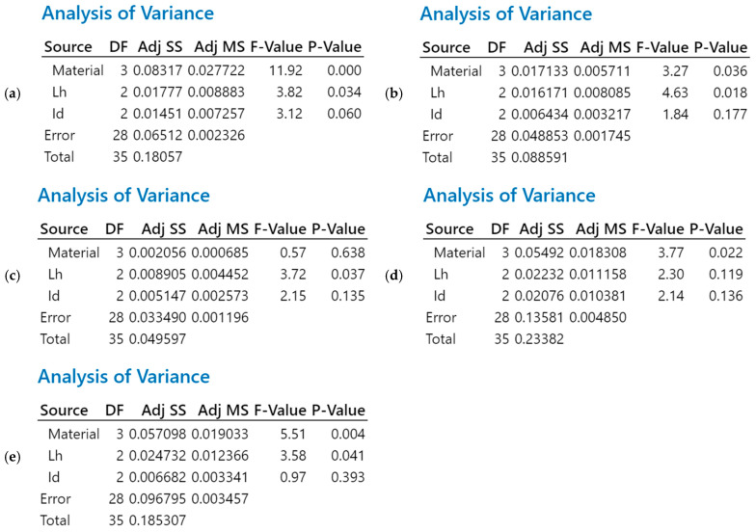Click Material F-Value 5.51 in table (e)

pos(293,434)
